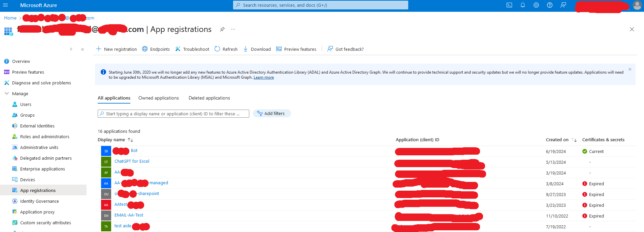Viewport: 644px width, 232px height.
Task: Focus the Azure global search box
Action: (x=321, y=5)
